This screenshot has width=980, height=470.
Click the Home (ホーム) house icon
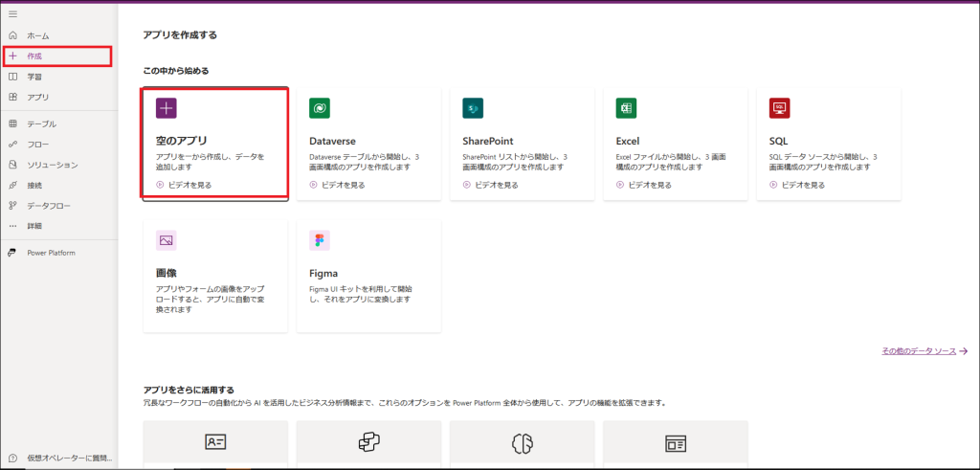12,35
